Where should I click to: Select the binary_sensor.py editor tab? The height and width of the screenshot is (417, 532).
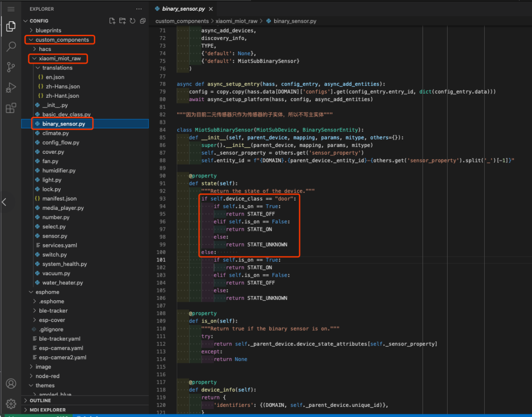pos(184,9)
